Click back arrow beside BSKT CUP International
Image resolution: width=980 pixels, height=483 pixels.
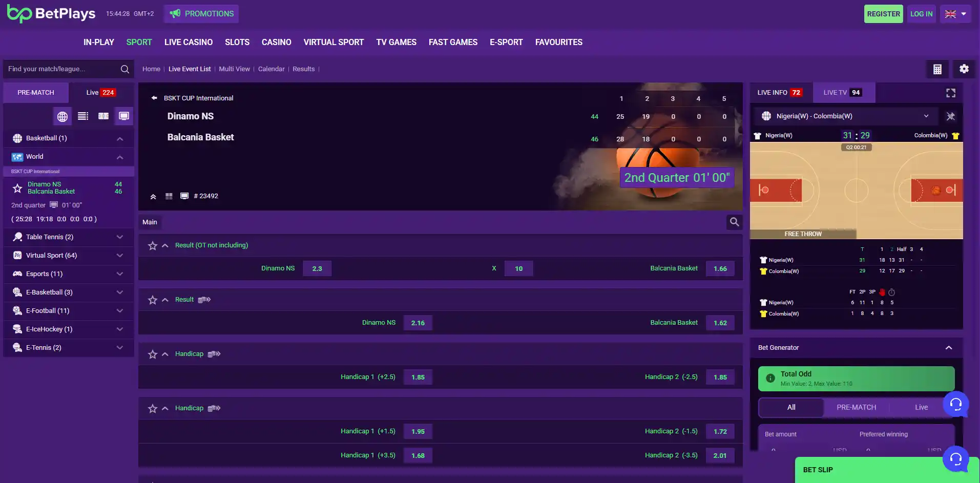[x=154, y=98]
